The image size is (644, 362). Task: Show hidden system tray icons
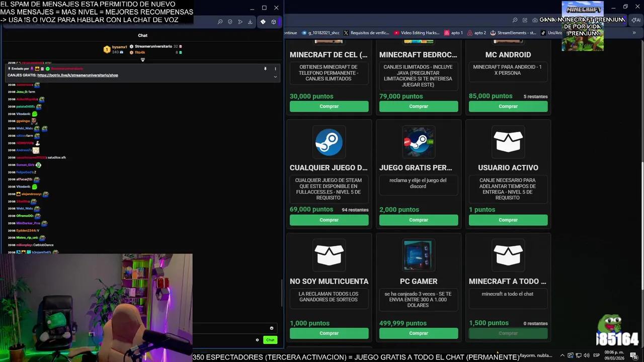coord(562,355)
